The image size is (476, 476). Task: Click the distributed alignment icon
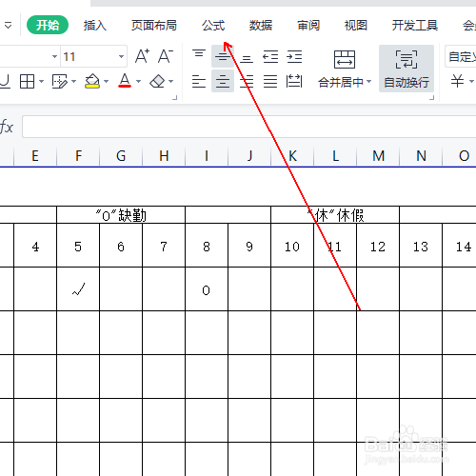pos(294,81)
